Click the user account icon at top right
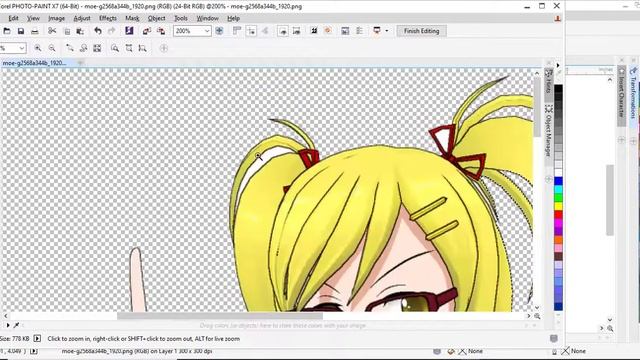The width and height of the screenshot is (640, 360). click(558, 18)
